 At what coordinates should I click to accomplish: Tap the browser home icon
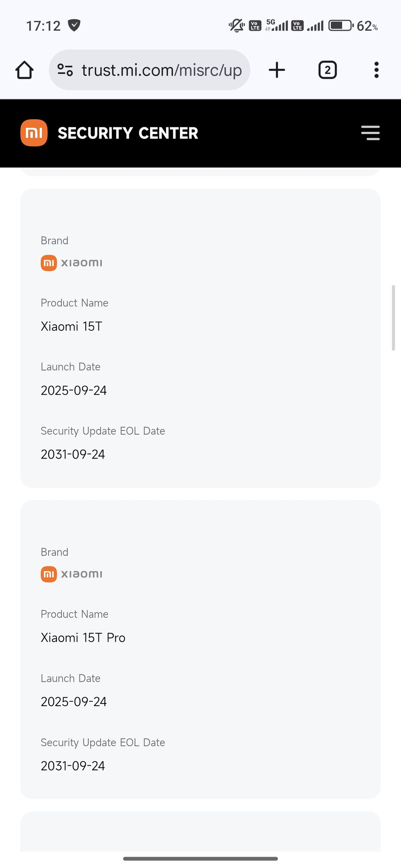click(24, 70)
